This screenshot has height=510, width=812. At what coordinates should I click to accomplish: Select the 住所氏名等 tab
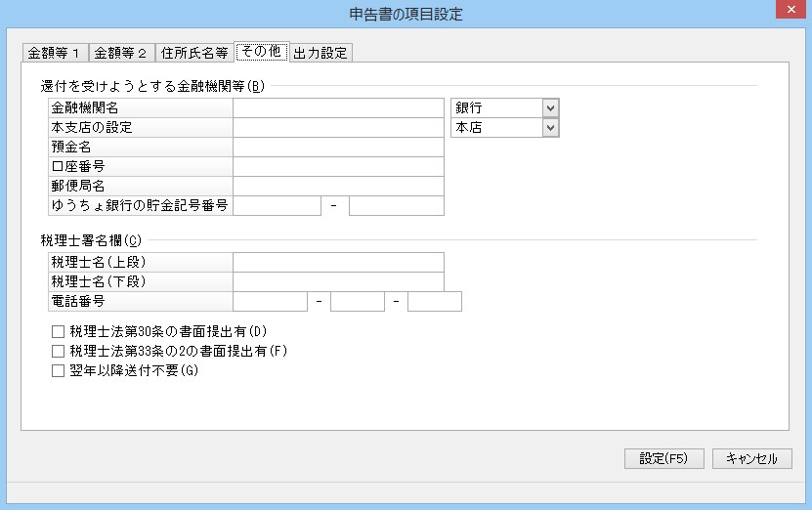click(x=193, y=53)
